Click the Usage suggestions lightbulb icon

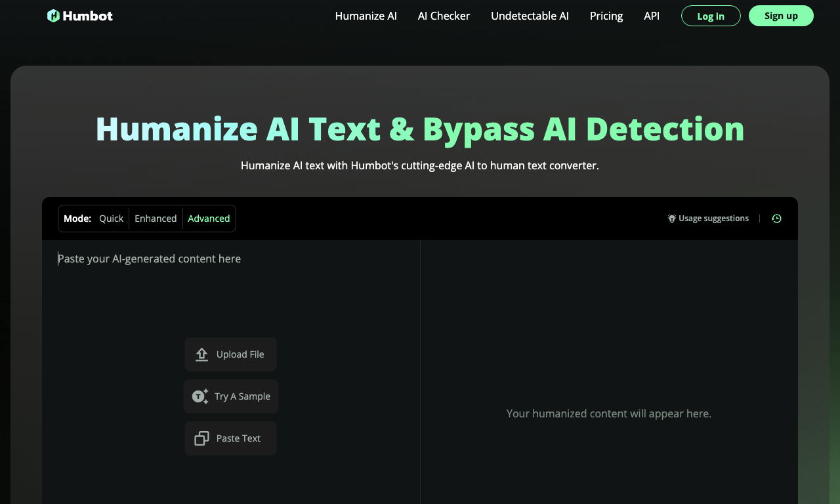pos(672,219)
